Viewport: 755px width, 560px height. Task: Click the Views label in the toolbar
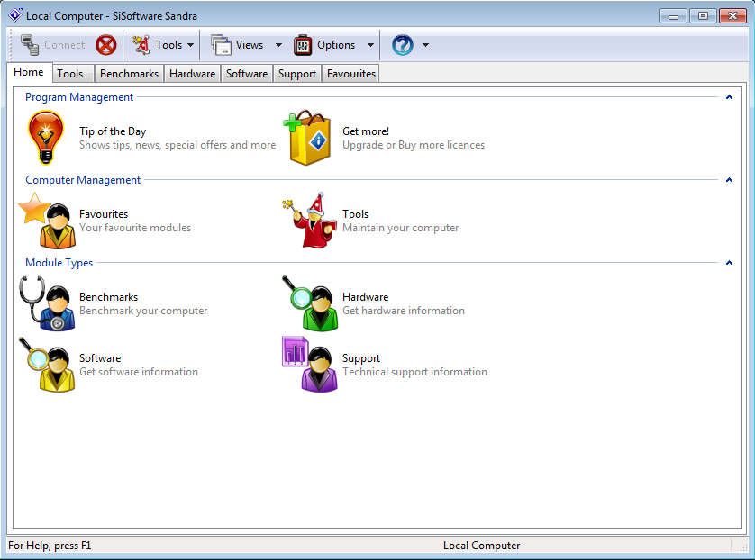250,45
